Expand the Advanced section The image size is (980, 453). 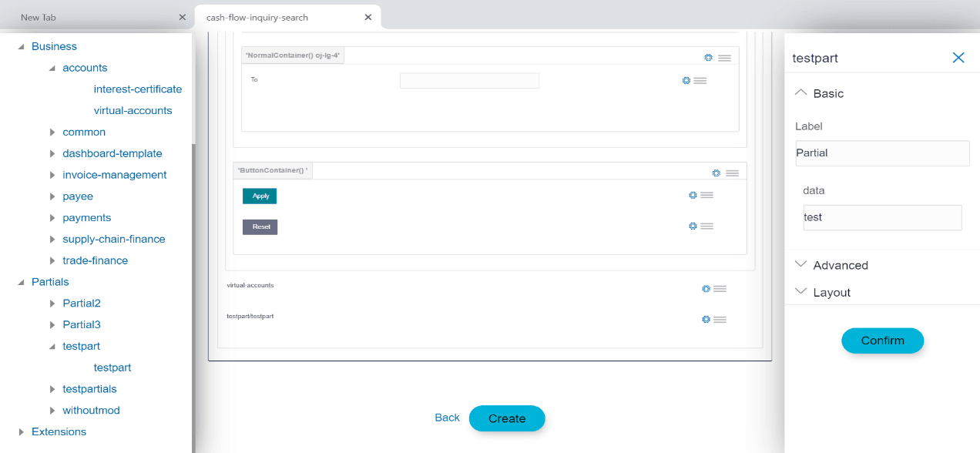coord(800,264)
